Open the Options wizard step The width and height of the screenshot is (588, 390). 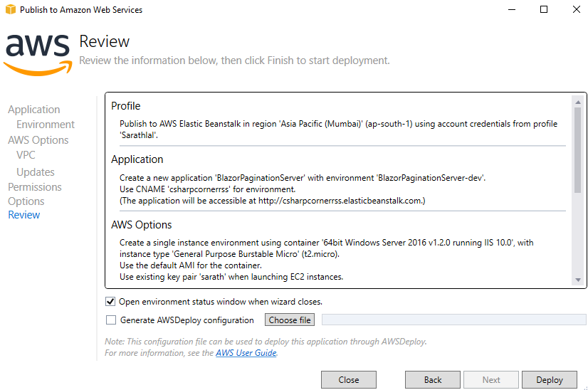(26, 201)
